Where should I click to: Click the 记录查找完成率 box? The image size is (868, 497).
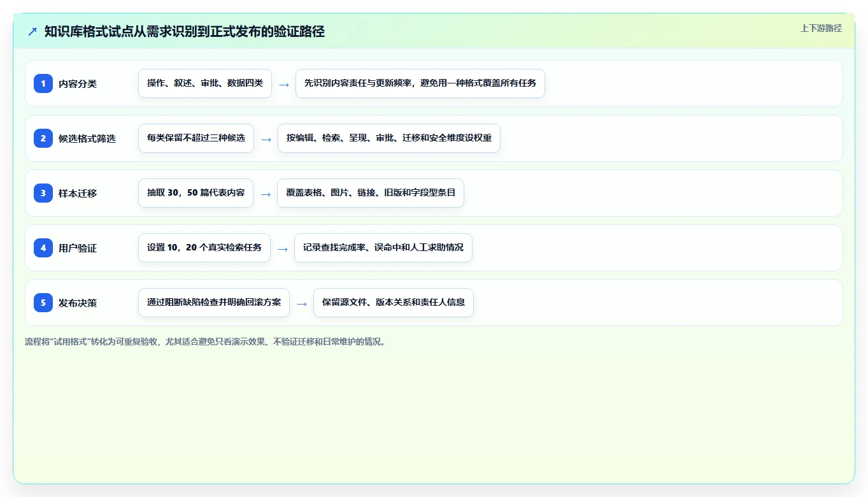[x=383, y=248]
